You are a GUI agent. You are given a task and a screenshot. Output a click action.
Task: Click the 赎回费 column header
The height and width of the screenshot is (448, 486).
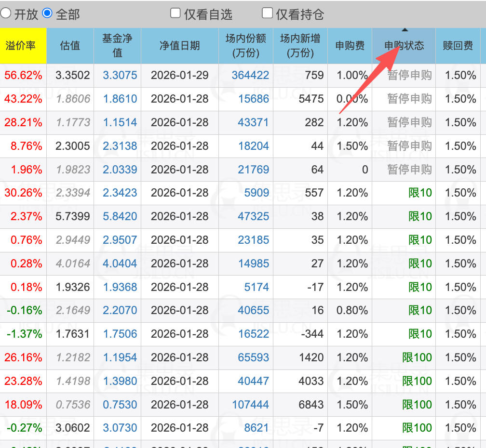pos(458,46)
